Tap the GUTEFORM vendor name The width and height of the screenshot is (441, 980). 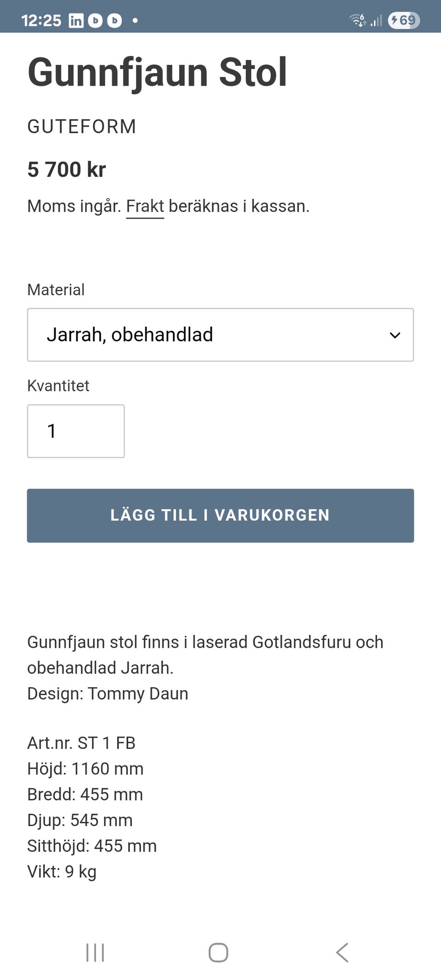[x=82, y=126]
